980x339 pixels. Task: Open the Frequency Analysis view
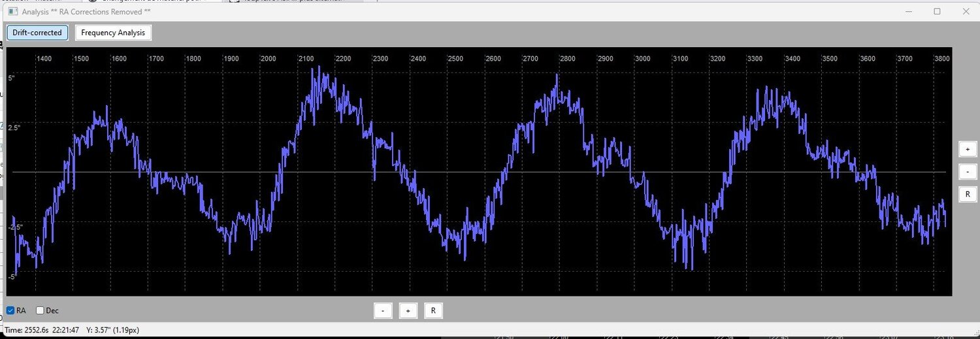[x=114, y=33]
